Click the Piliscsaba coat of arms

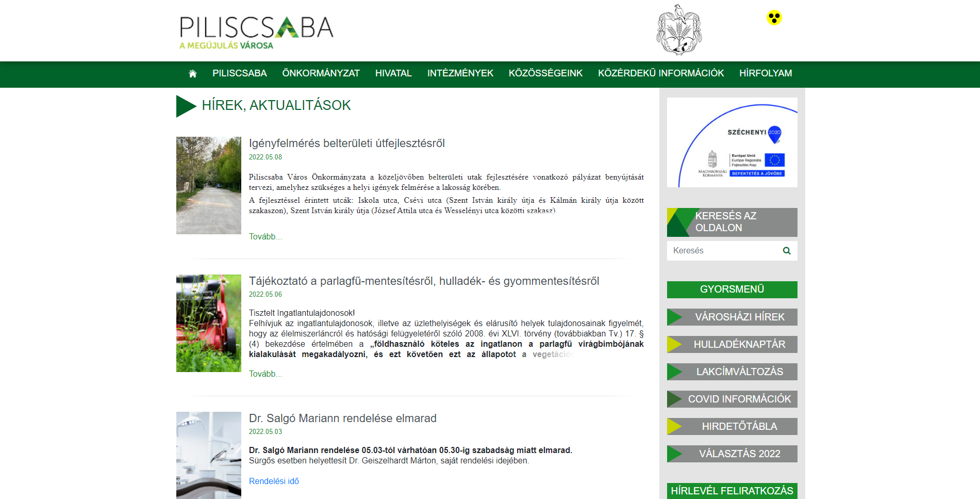coord(678,30)
